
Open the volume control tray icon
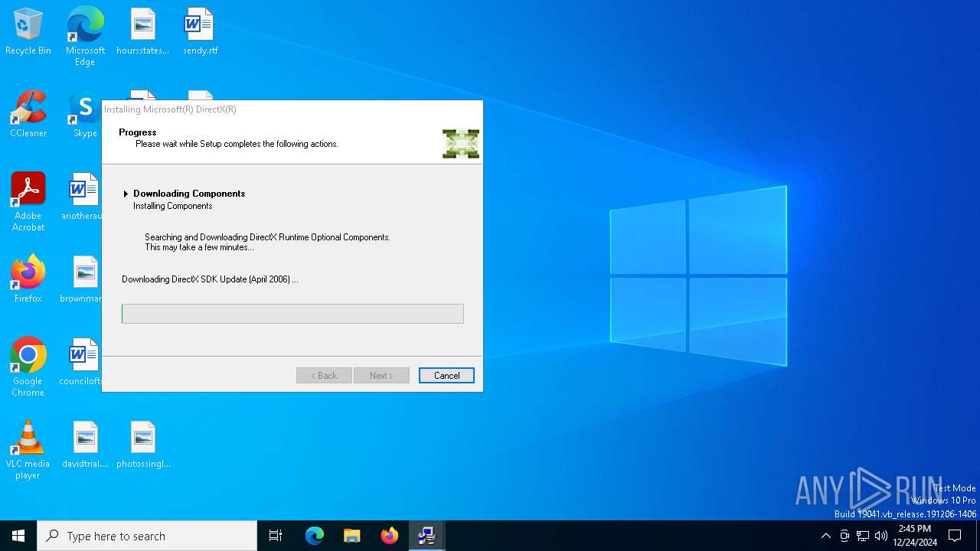[x=881, y=536]
